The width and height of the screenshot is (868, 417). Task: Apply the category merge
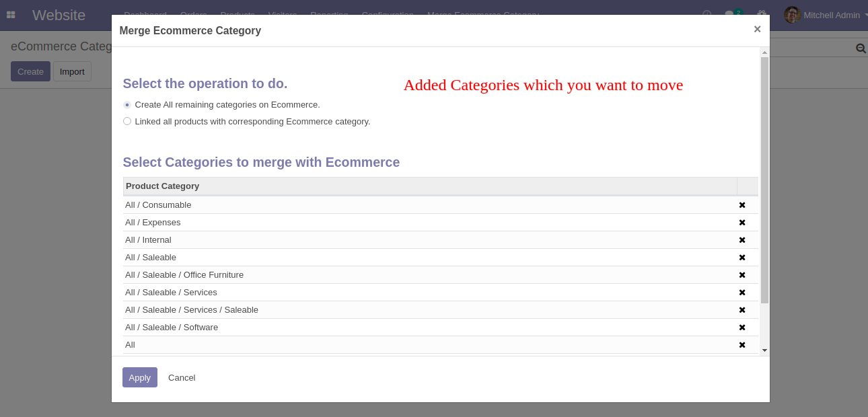140,377
